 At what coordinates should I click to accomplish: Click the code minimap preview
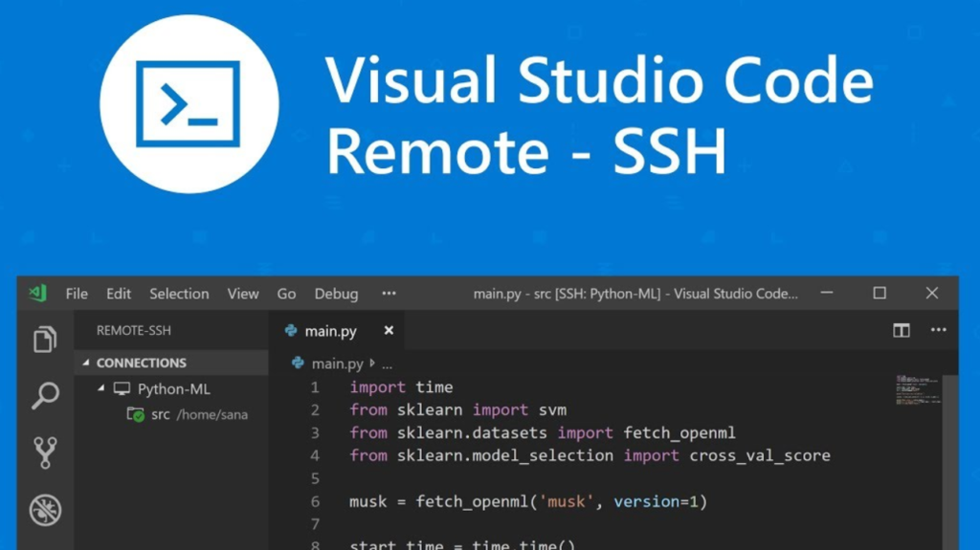pos(918,390)
